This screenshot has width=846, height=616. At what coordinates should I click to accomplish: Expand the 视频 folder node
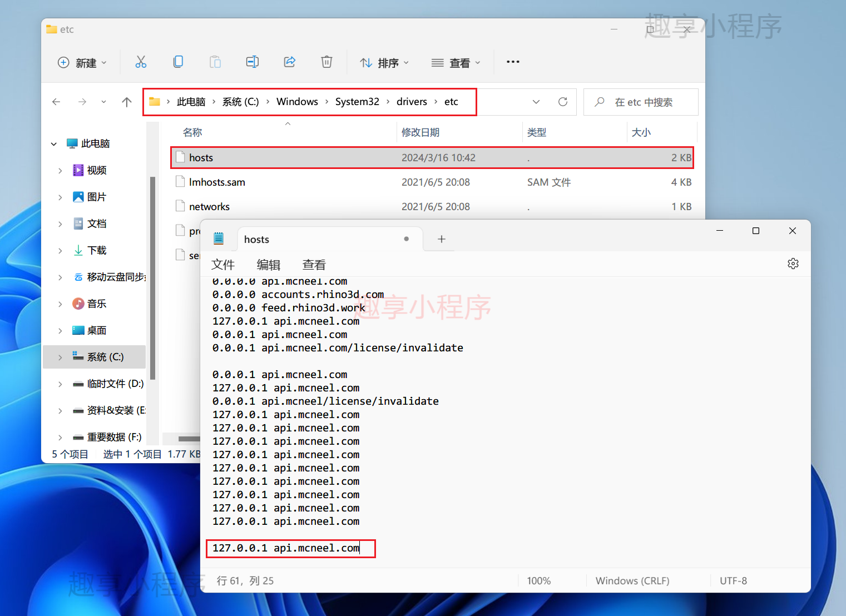(x=60, y=171)
